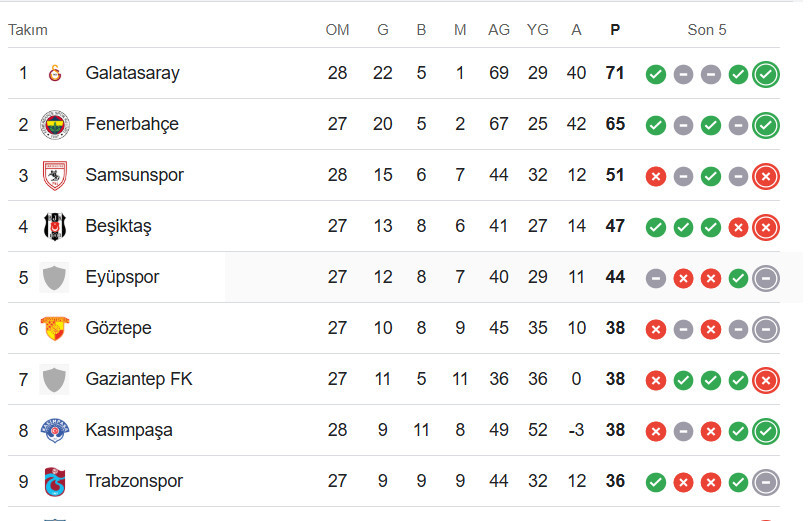This screenshot has height=521, width=808.
Task: Select the Beşiktaş club emblem
Action: 55,227
